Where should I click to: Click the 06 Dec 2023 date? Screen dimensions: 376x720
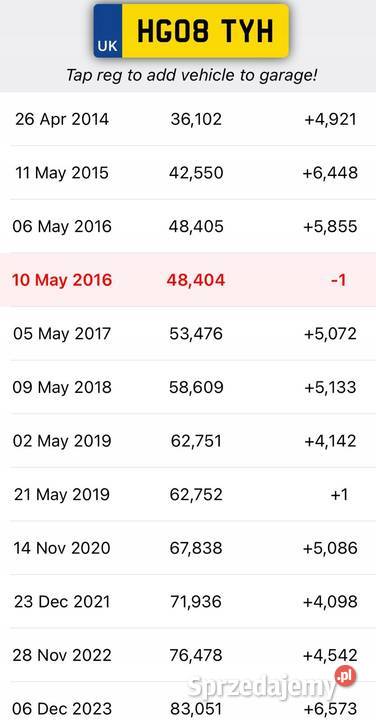pyautogui.click(x=62, y=709)
